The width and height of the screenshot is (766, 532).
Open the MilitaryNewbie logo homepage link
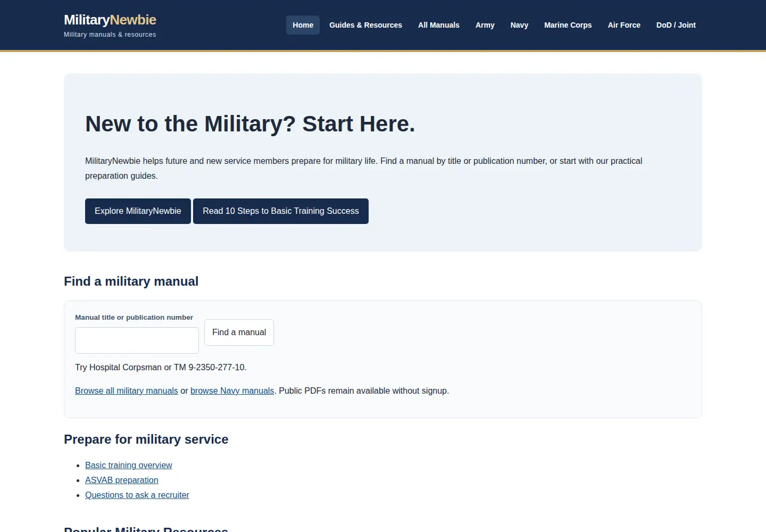tap(110, 20)
